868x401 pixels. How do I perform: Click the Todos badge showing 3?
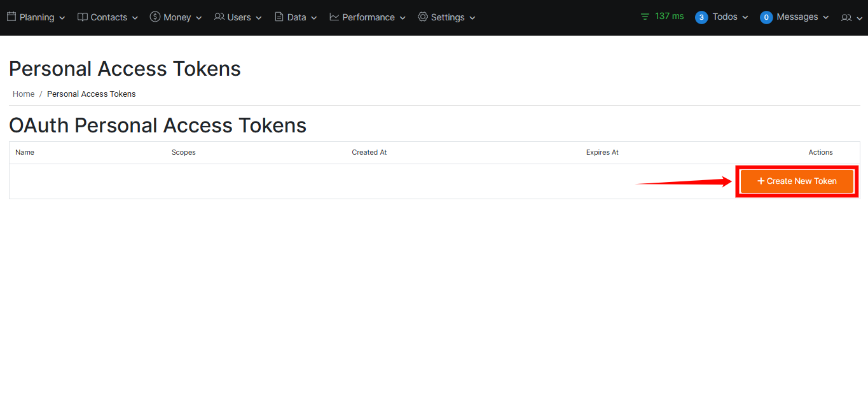click(x=701, y=17)
